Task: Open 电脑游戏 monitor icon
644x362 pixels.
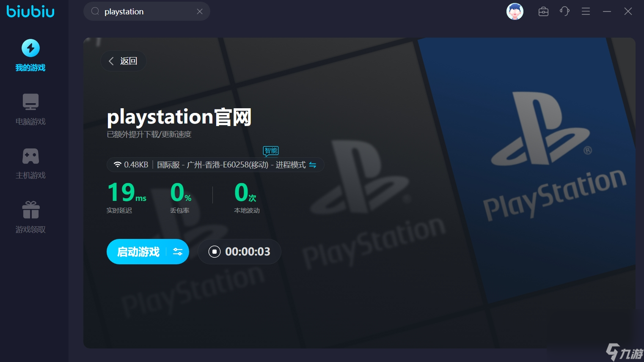Action: tap(30, 102)
